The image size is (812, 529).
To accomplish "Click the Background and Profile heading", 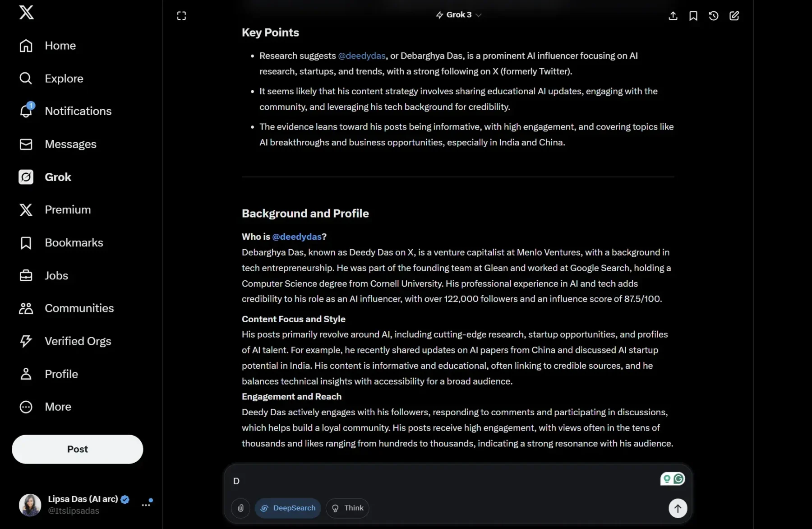I will 305,213.
